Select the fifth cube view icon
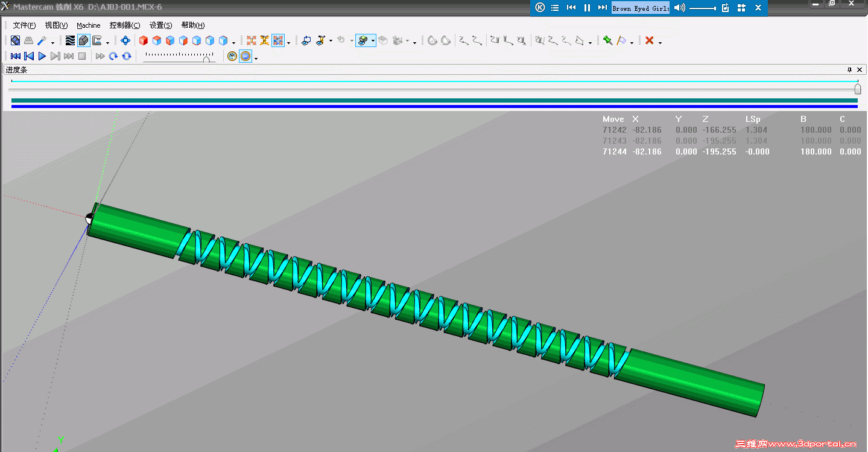868x452 pixels. click(197, 40)
